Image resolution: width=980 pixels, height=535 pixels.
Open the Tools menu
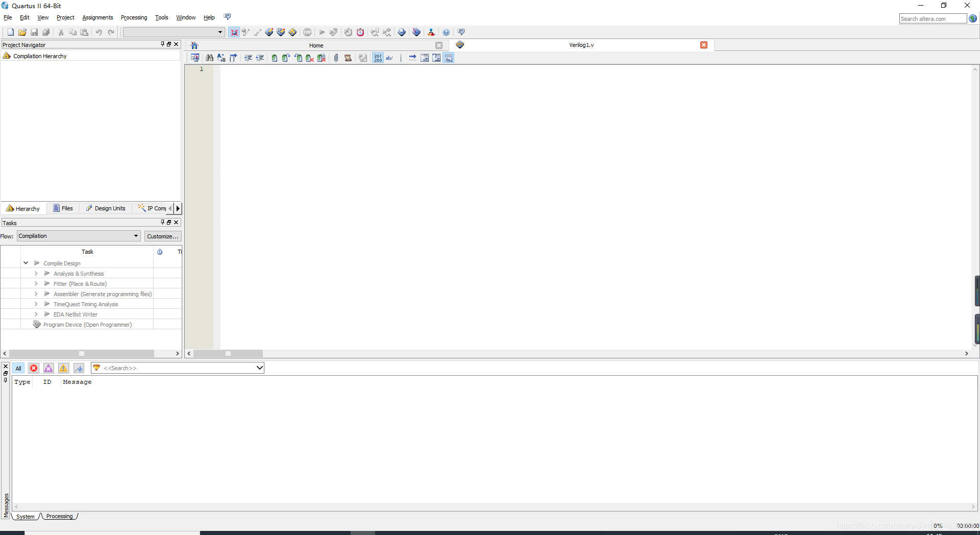[x=162, y=17]
